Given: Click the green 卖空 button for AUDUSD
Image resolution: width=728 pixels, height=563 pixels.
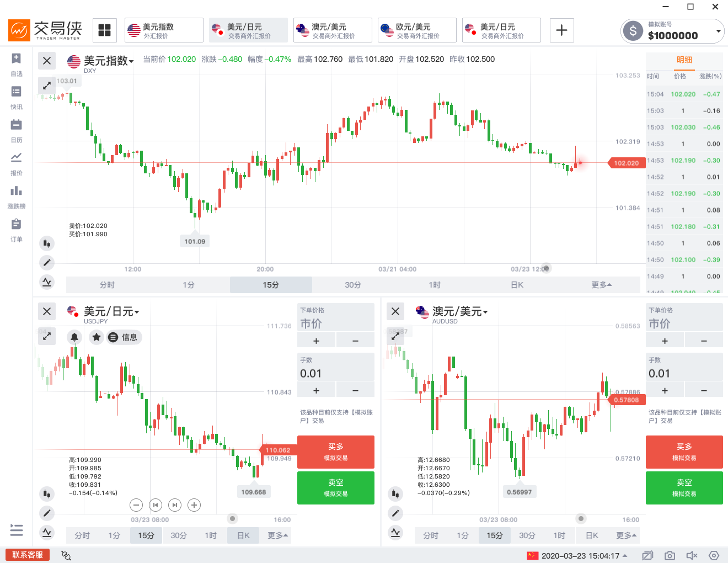Looking at the screenshot, I should click(x=684, y=487).
